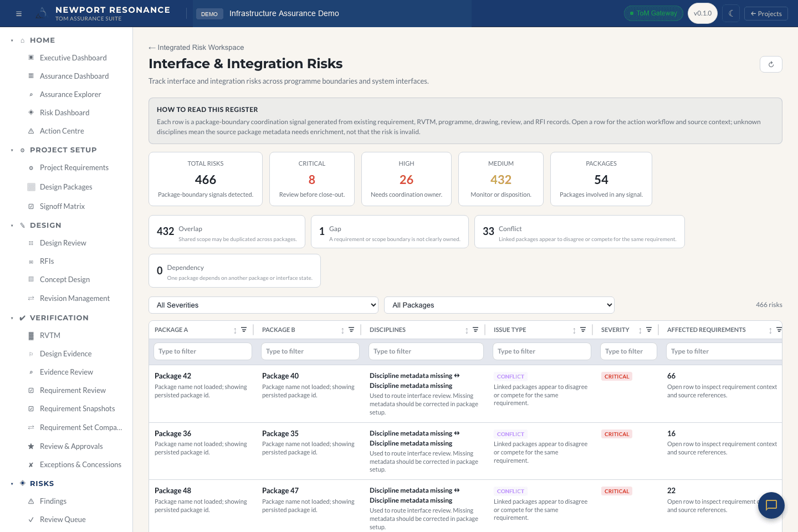Image resolution: width=798 pixels, height=532 pixels.
Task: Open the Disciplines column filter menu
Action: [x=475, y=330]
